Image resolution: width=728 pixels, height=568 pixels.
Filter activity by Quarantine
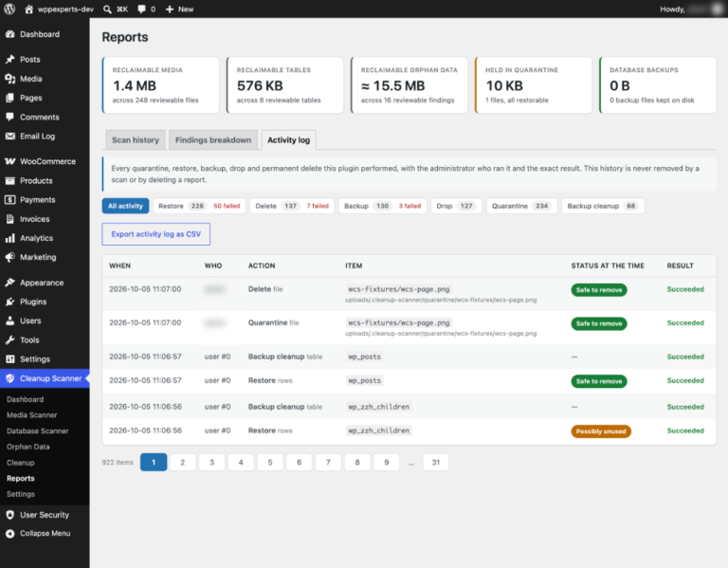click(x=522, y=206)
